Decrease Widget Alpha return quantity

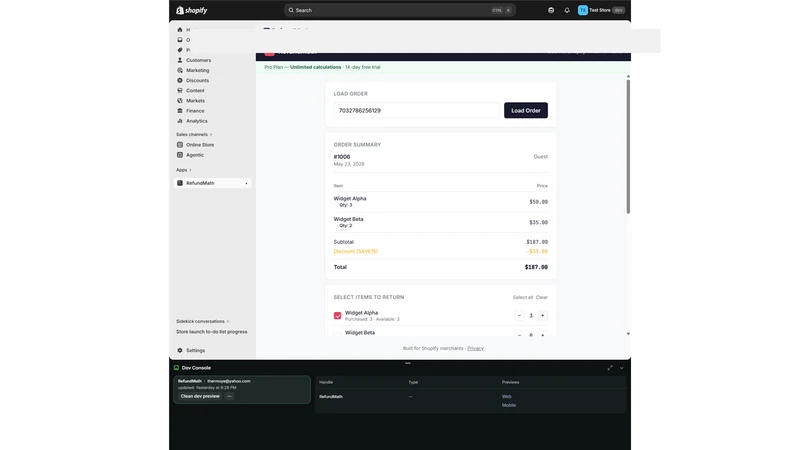519,316
